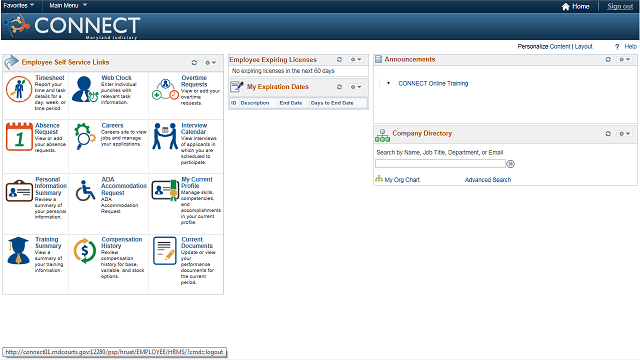Open My Expiration Dates settings dropdown
This screenshot has height=360, width=640.
(356, 87)
